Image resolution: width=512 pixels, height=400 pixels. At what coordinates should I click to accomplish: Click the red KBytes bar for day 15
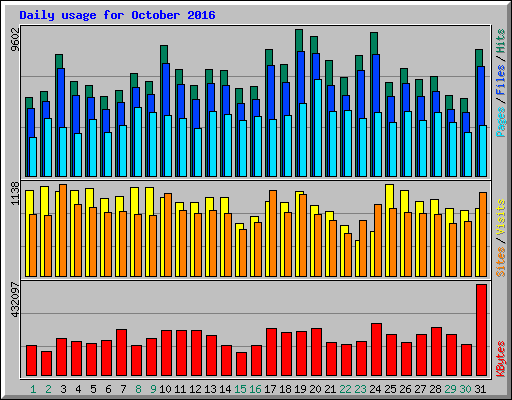pyautogui.click(x=241, y=364)
